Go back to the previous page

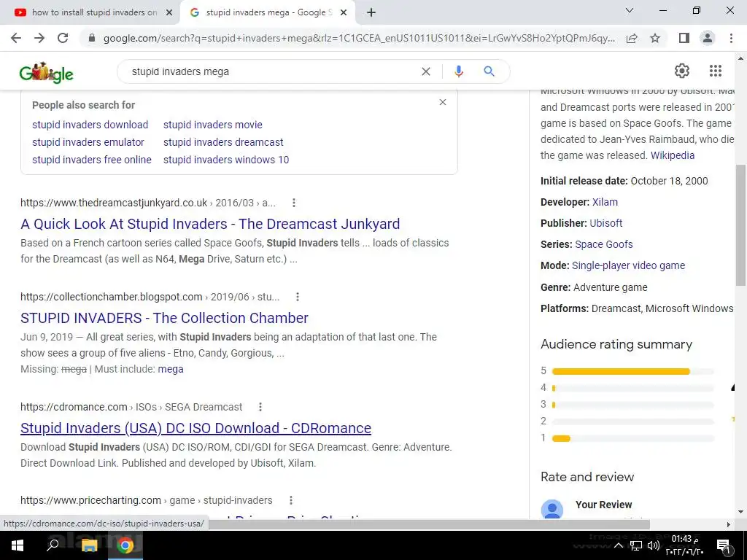click(16, 38)
